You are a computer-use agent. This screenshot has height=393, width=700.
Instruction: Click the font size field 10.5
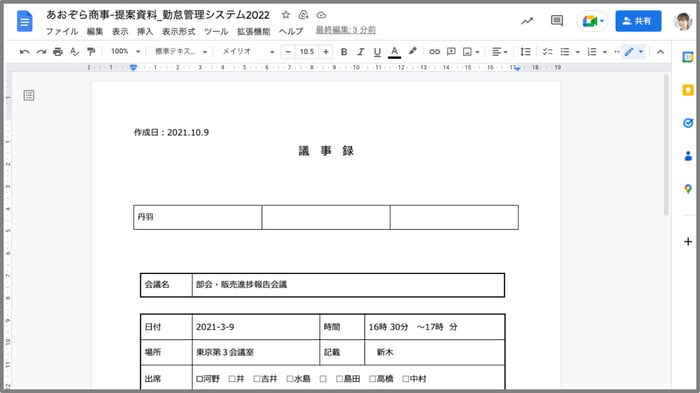307,52
